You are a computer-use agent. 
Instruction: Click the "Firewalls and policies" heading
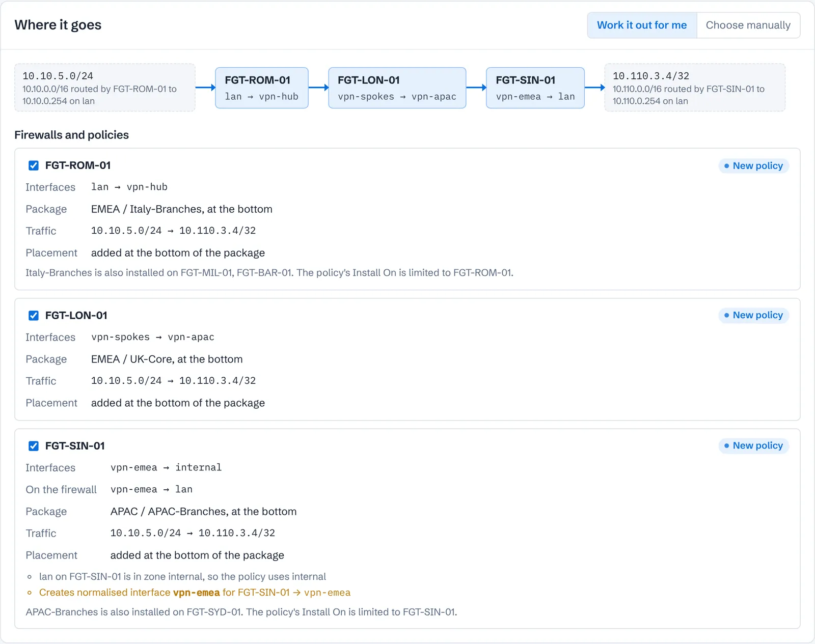[x=72, y=135]
